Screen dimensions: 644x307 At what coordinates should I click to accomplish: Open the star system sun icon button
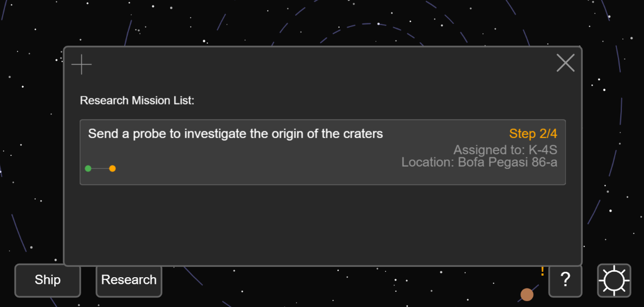(614, 280)
